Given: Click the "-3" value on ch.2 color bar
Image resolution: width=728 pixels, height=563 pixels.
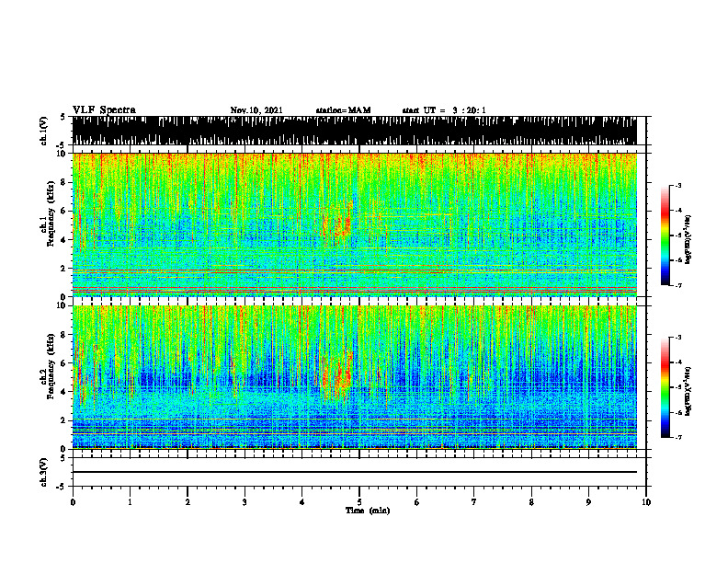Looking at the screenshot, I should tap(678, 338).
